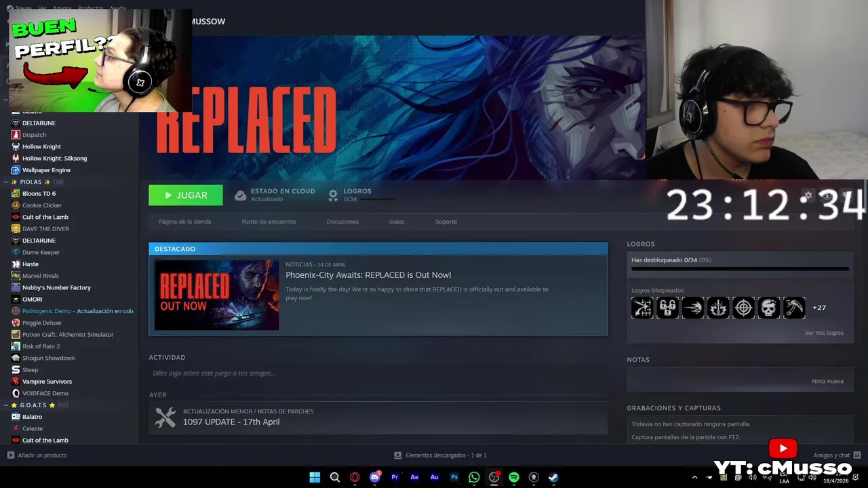Click the Ver mis logros link

[x=824, y=333]
